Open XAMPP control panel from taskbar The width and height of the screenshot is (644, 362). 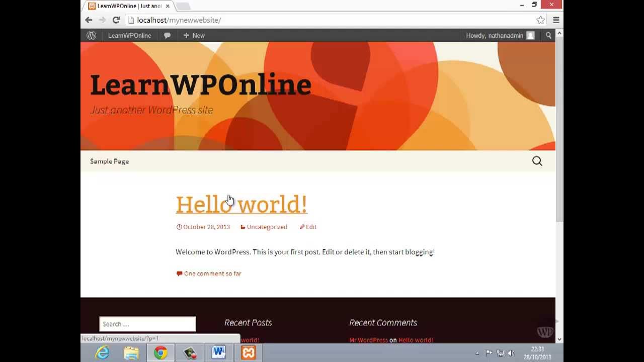248,352
